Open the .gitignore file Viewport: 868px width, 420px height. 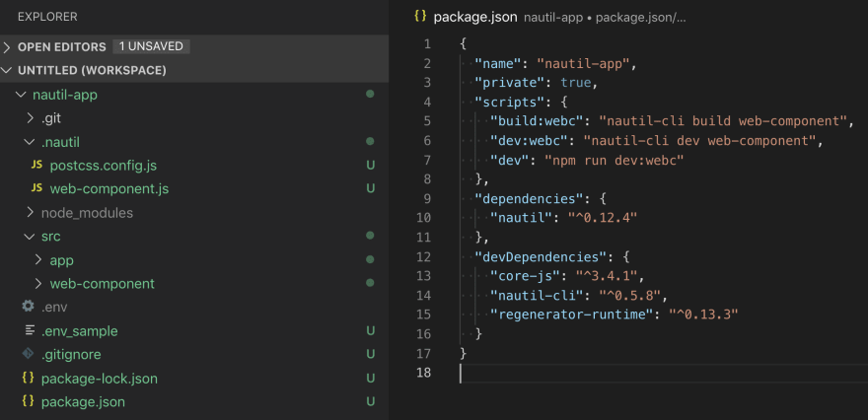[71, 355]
